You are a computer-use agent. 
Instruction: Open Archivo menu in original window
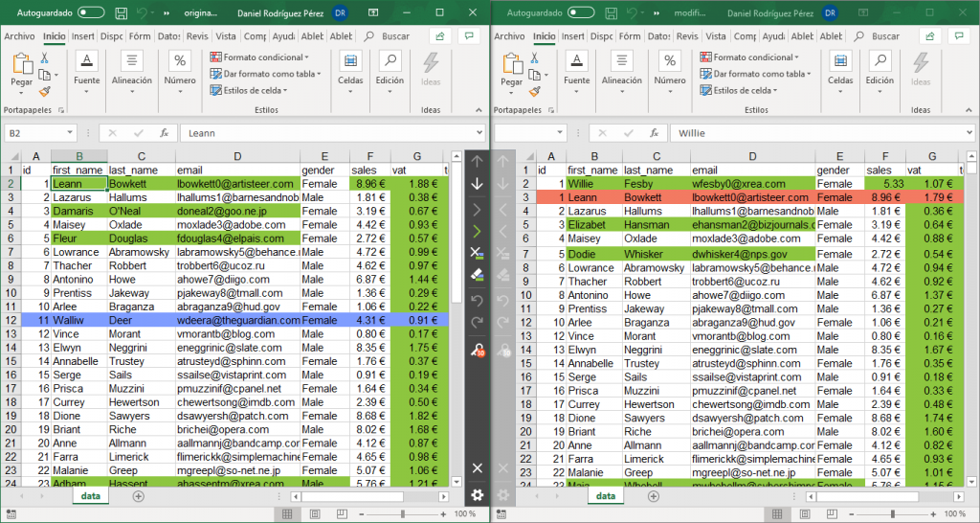[x=19, y=36]
